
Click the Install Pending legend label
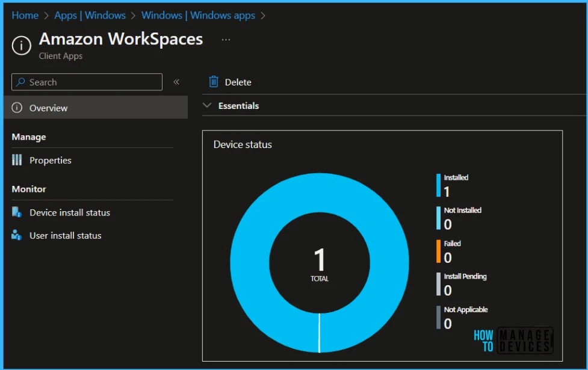tap(465, 277)
